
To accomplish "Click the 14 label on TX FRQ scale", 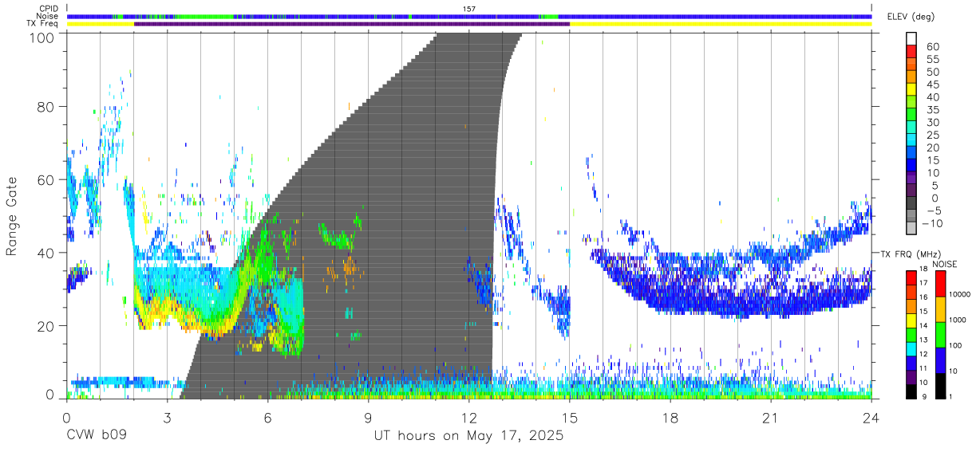I will click(925, 326).
